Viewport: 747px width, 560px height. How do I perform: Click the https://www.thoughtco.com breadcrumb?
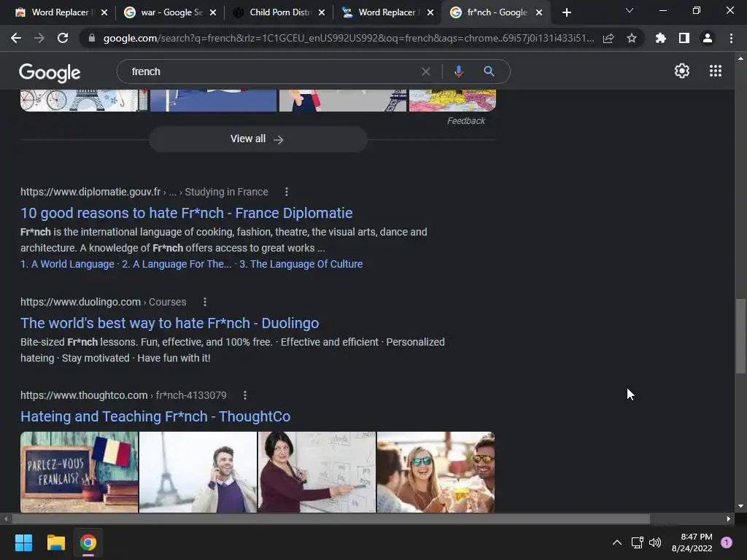tap(84, 395)
